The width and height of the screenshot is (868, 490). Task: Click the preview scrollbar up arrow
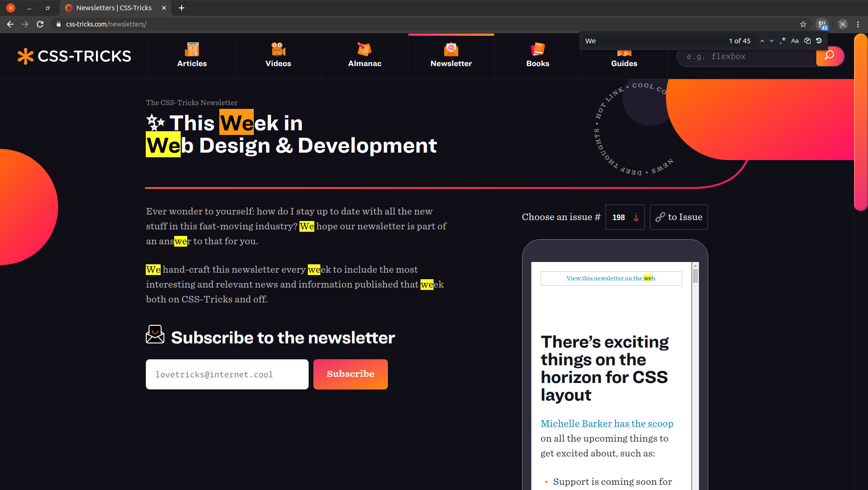696,266
